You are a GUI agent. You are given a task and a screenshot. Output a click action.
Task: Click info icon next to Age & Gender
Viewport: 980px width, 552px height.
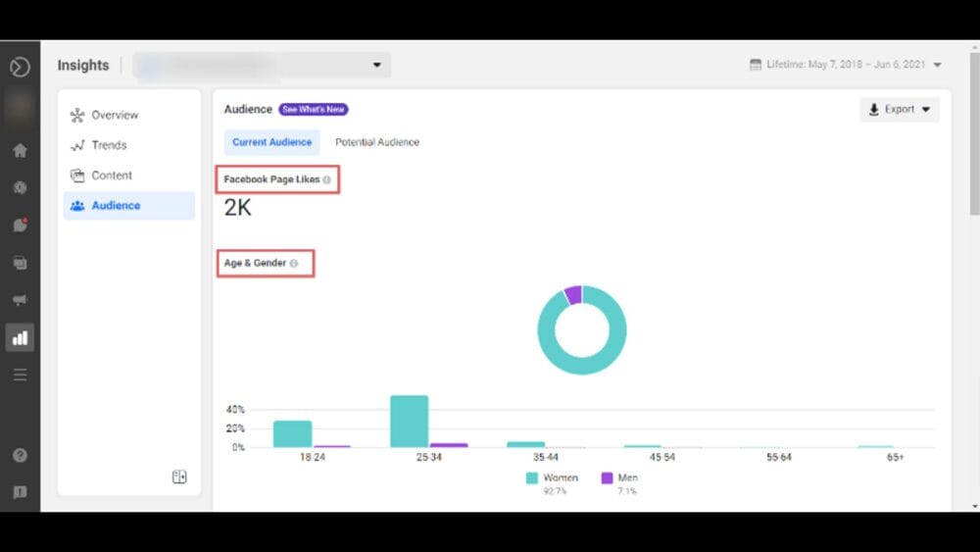click(294, 264)
